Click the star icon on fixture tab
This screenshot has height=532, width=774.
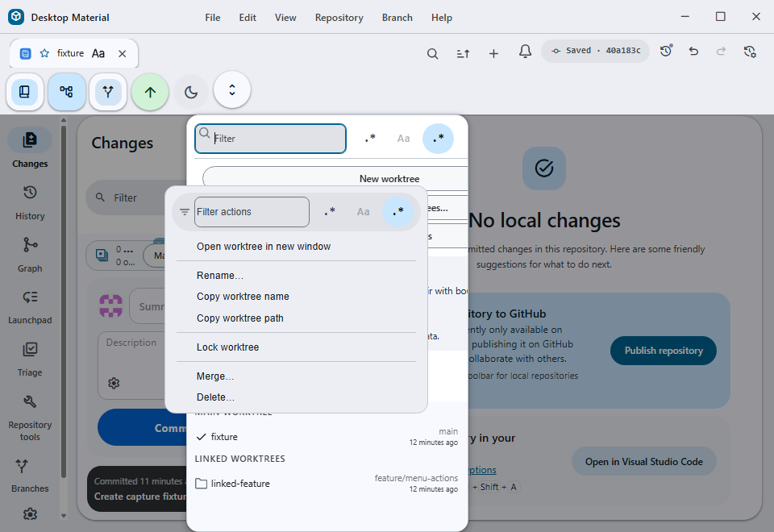tap(44, 53)
